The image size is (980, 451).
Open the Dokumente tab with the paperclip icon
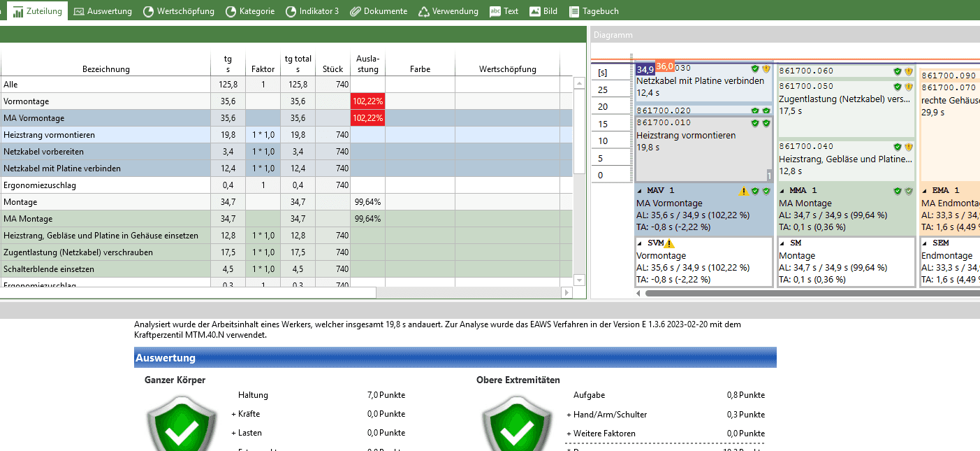click(378, 11)
